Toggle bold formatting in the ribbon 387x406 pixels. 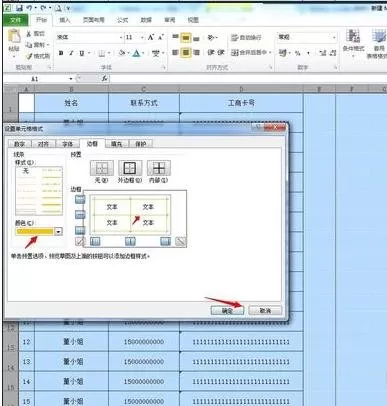pos(61,53)
